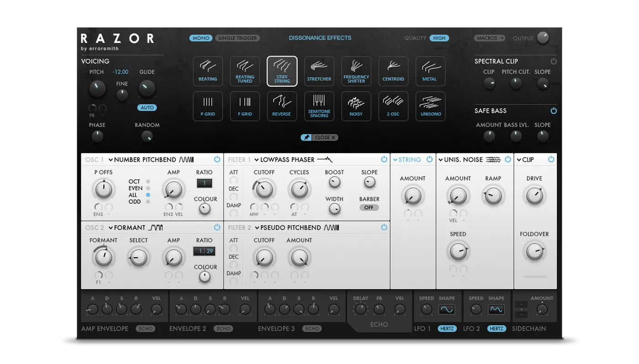Screen dimensions: 639x364
Task: Pick the Noisy dissonance effect
Action: coord(356,106)
